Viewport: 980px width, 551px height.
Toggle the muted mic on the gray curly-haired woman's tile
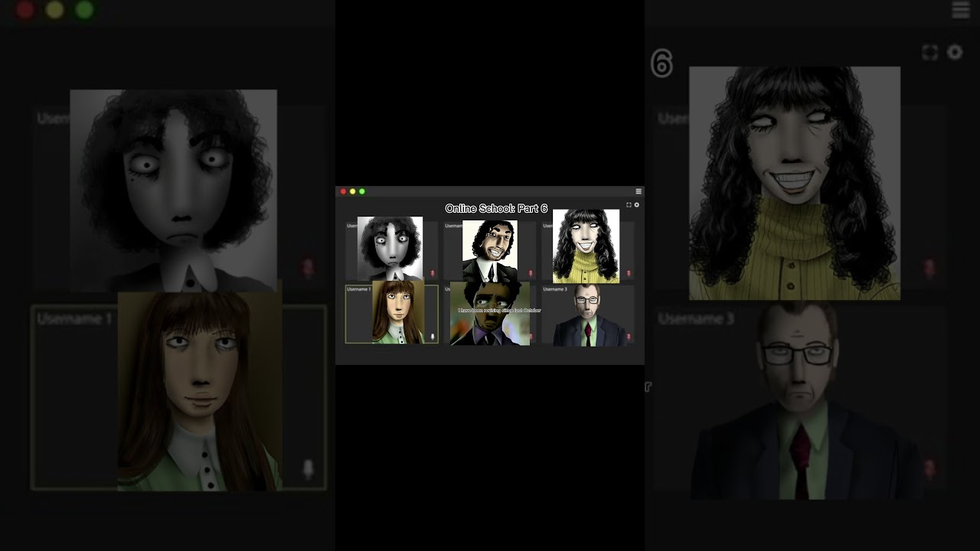(432, 273)
